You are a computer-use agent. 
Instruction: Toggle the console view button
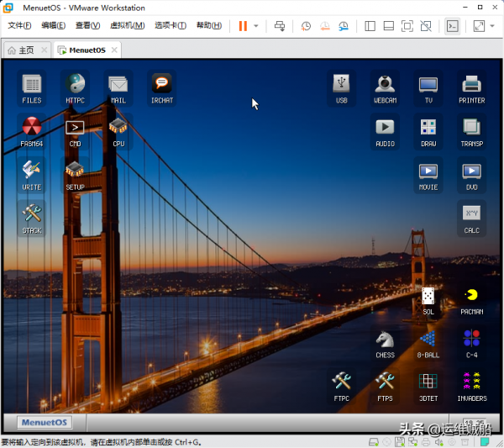(x=452, y=26)
